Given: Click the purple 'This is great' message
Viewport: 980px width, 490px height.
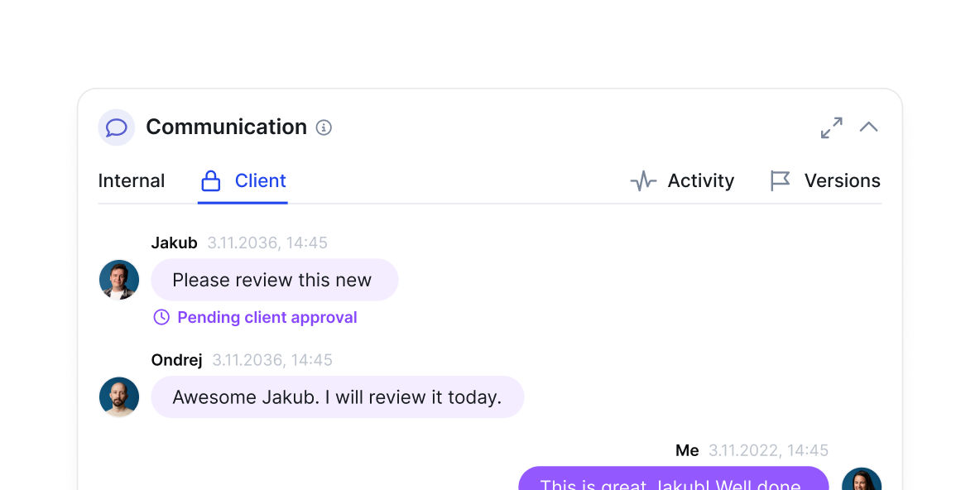Looking at the screenshot, I should [673, 480].
